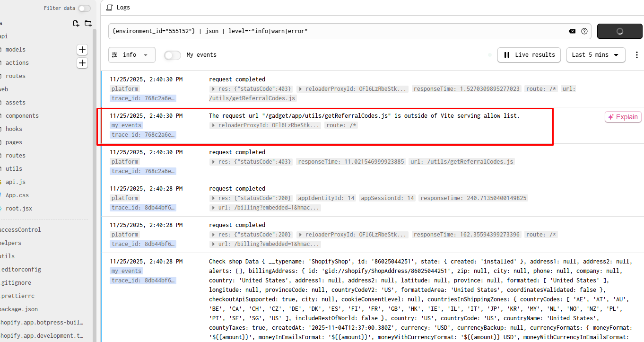Click the appSessionId: 14 field
Viewport: 644px width, 342px height.
pos(387,198)
